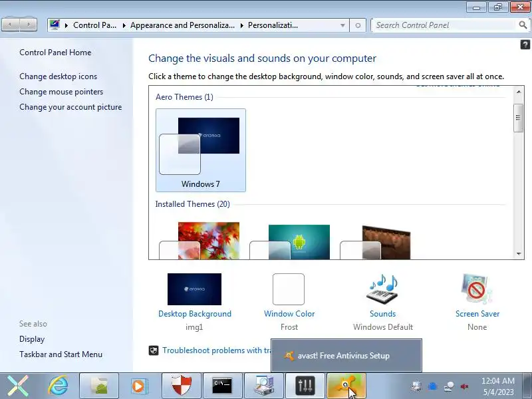532x399 pixels.
Task: Click the theme list scrollbar thumb
Action: point(518,118)
